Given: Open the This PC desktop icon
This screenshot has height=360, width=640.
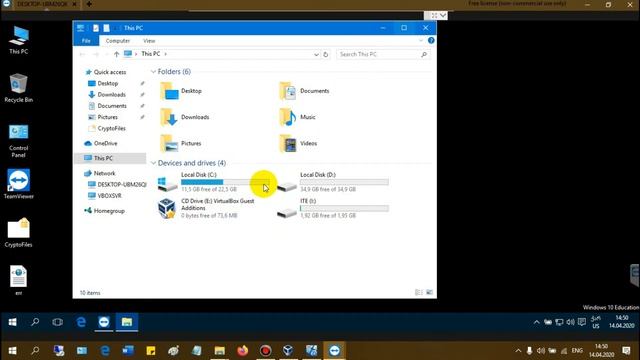Looking at the screenshot, I should coord(19,40).
